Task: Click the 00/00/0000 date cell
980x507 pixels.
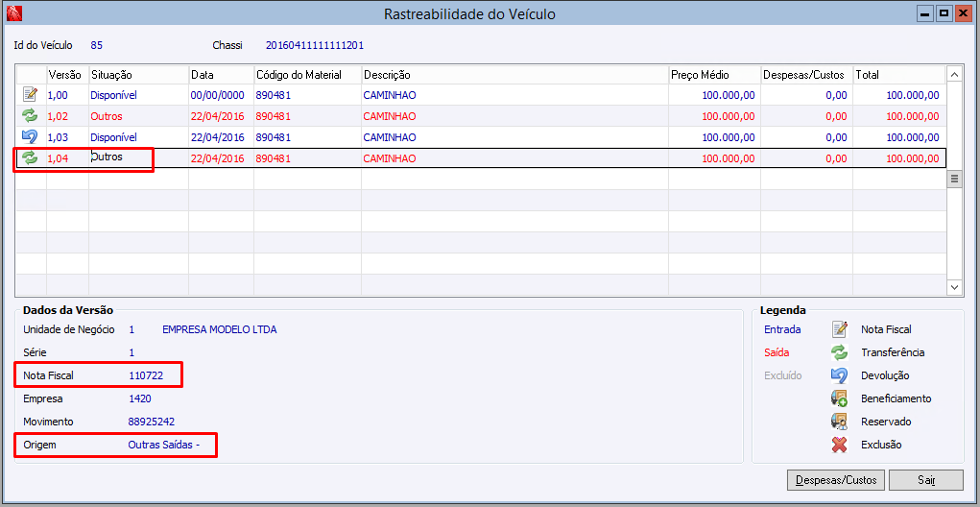Action: point(218,95)
